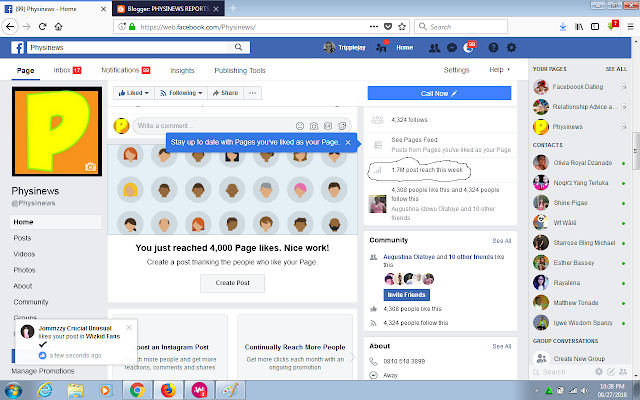Open the Firefox library icon
The image size is (640, 400).
click(x=579, y=27)
